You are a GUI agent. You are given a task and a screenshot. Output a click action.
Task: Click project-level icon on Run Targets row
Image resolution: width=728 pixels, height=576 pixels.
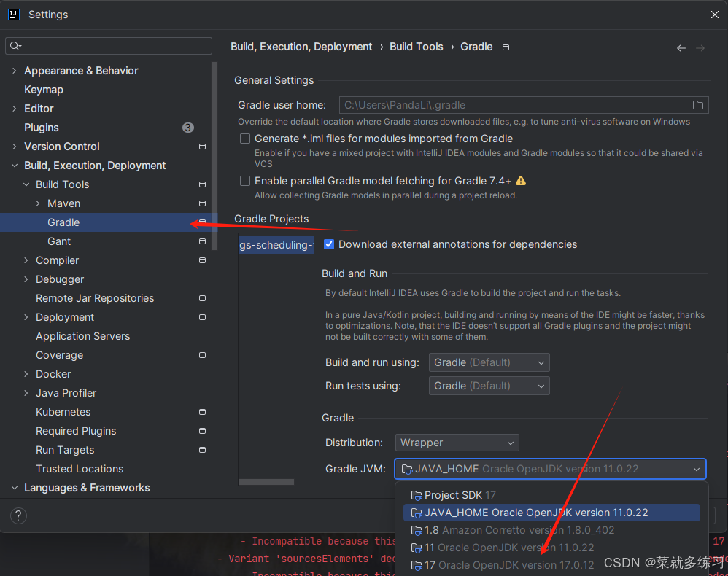click(x=203, y=450)
